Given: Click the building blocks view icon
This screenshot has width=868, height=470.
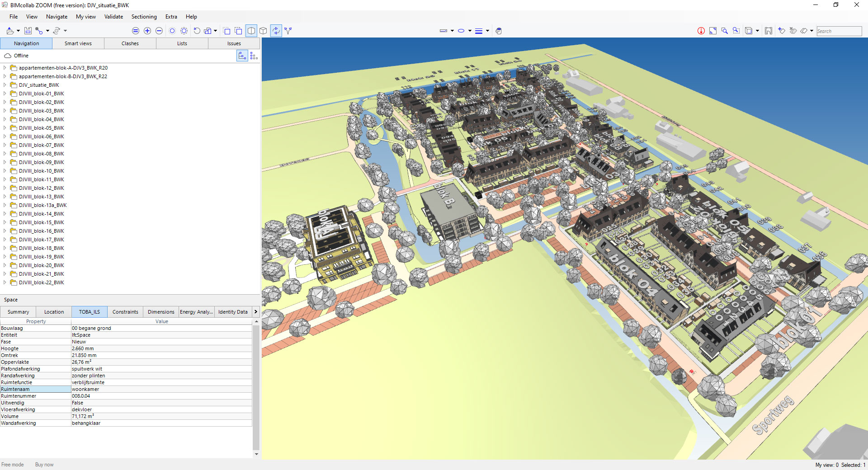Looking at the screenshot, I should (208, 31).
